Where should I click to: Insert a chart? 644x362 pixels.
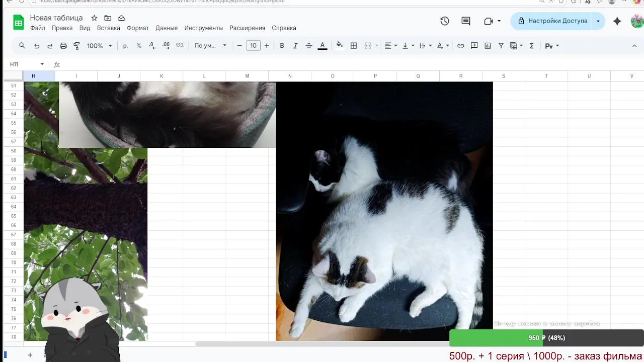pos(488,46)
